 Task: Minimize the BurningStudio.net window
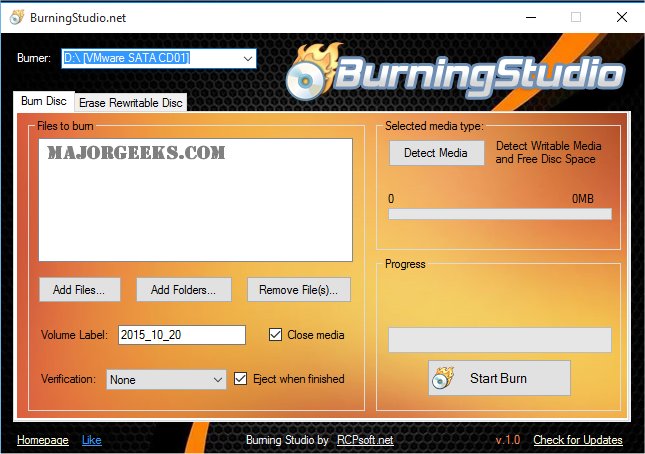(x=531, y=17)
